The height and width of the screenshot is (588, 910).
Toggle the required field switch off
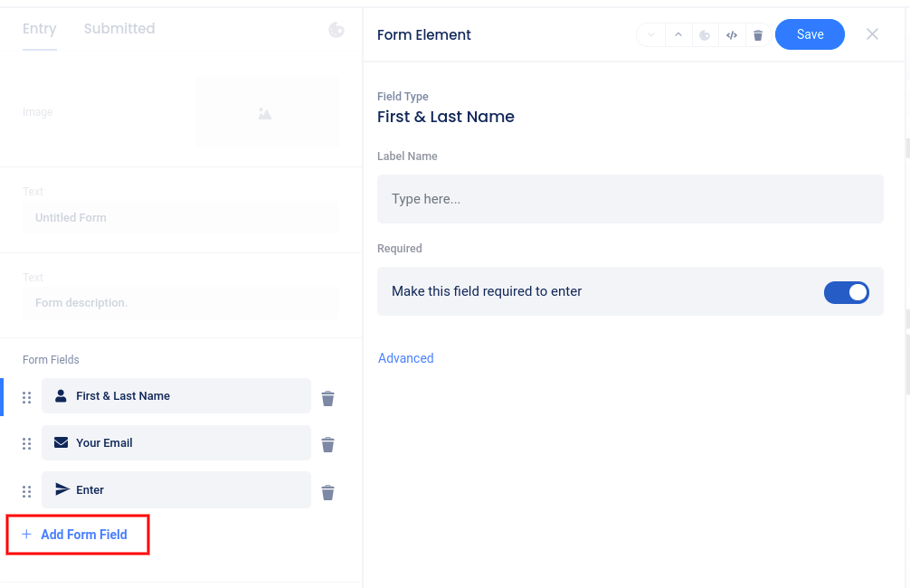(x=846, y=292)
